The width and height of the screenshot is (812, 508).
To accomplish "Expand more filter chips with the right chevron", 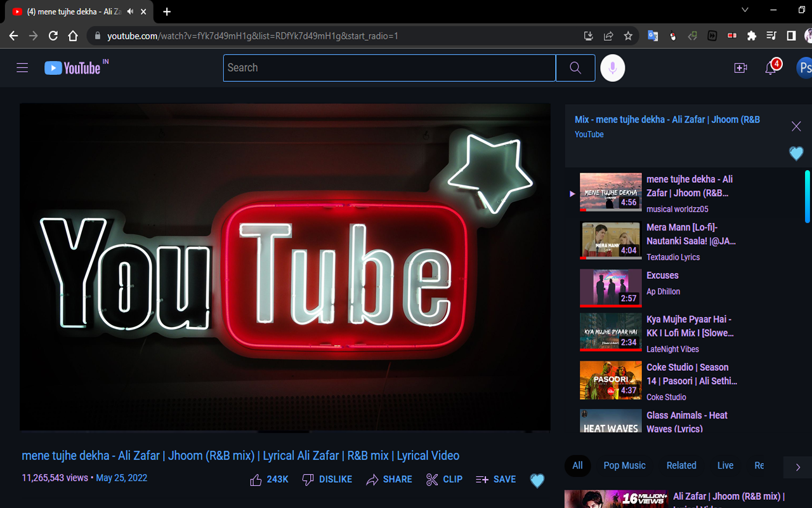I will [797, 467].
